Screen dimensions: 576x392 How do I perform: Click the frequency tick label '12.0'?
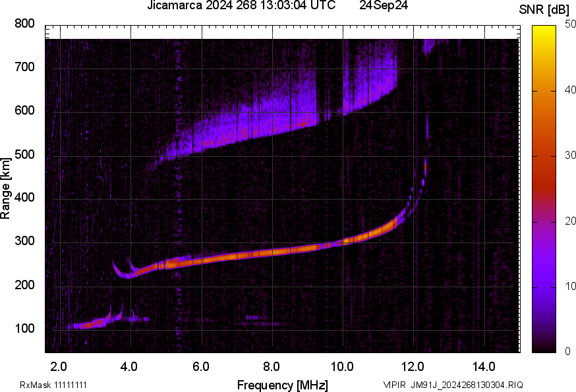coord(413,367)
